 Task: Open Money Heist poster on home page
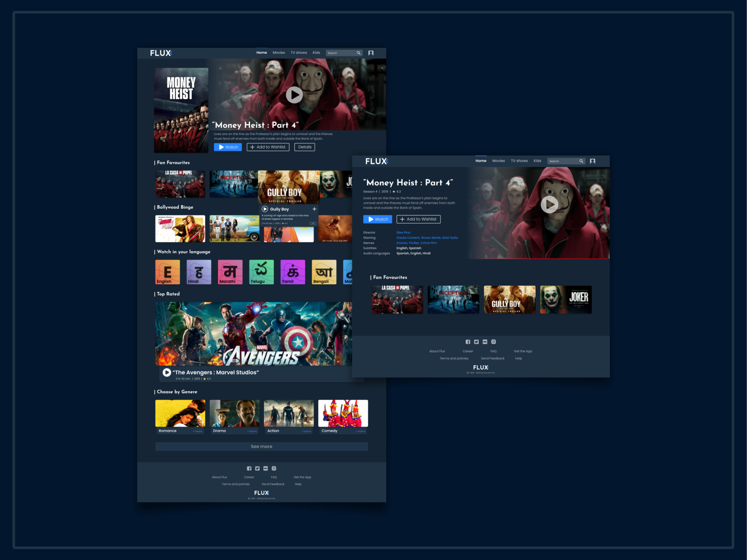[x=181, y=110]
